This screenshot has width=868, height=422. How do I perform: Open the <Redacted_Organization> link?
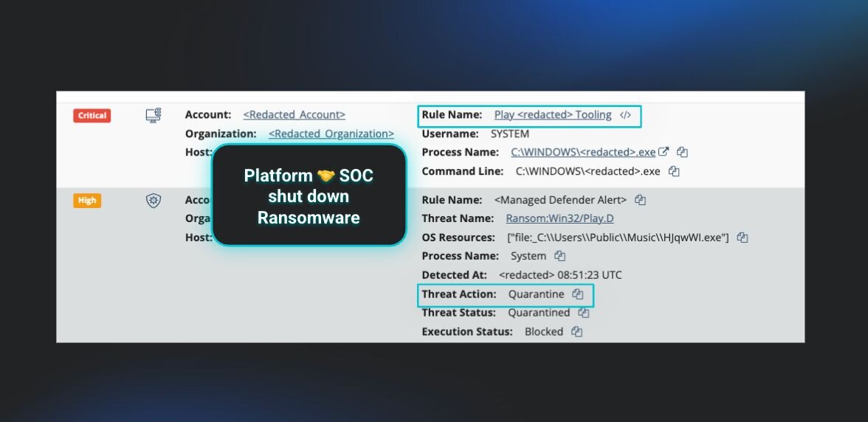[x=331, y=134]
